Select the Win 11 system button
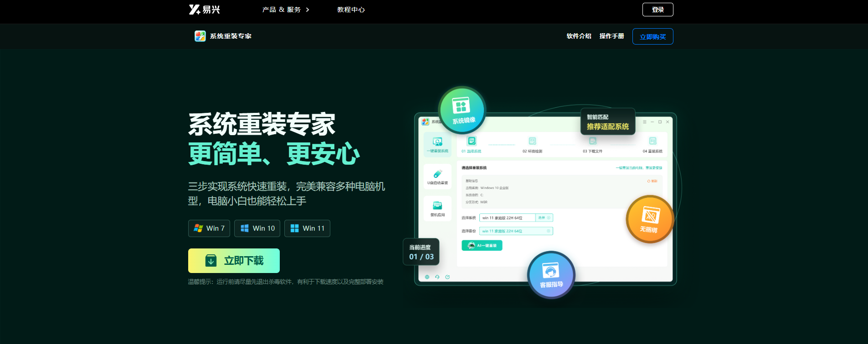The width and height of the screenshot is (868, 344). coord(307,228)
